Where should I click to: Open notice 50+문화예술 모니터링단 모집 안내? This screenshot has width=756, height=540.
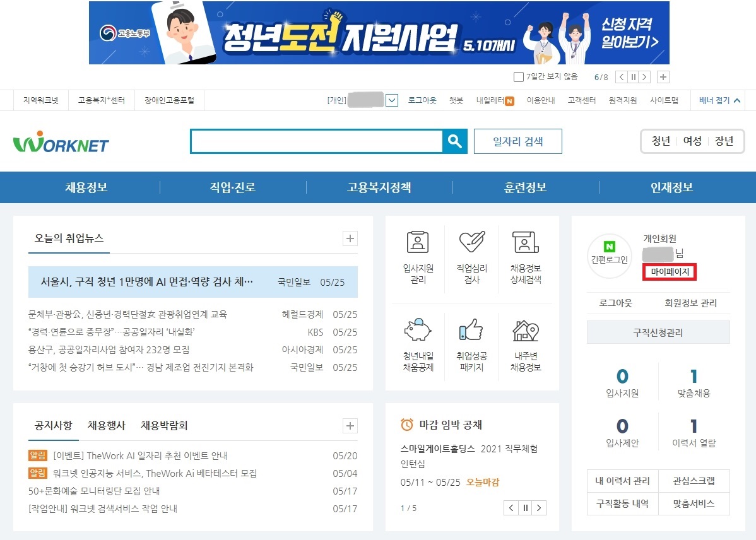[x=94, y=491]
